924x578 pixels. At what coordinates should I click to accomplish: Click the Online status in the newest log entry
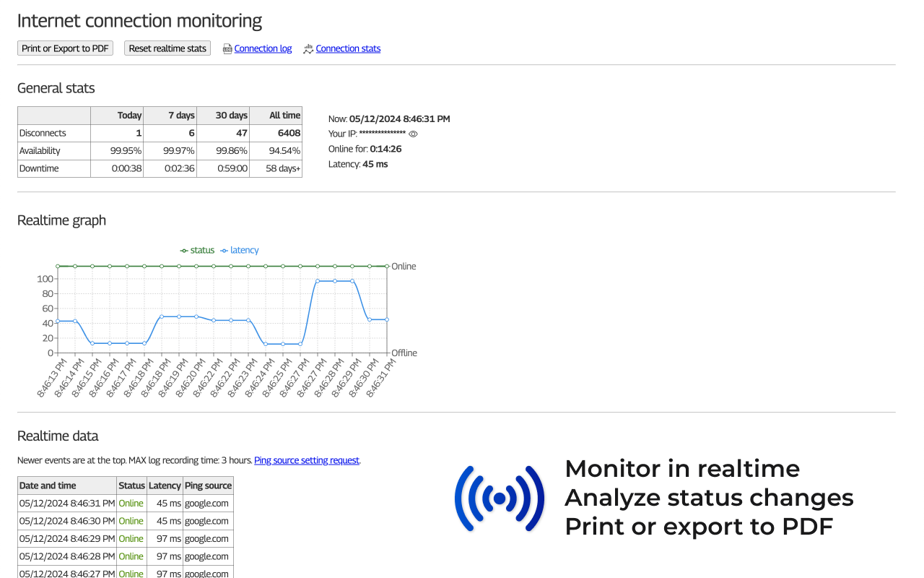(x=131, y=503)
